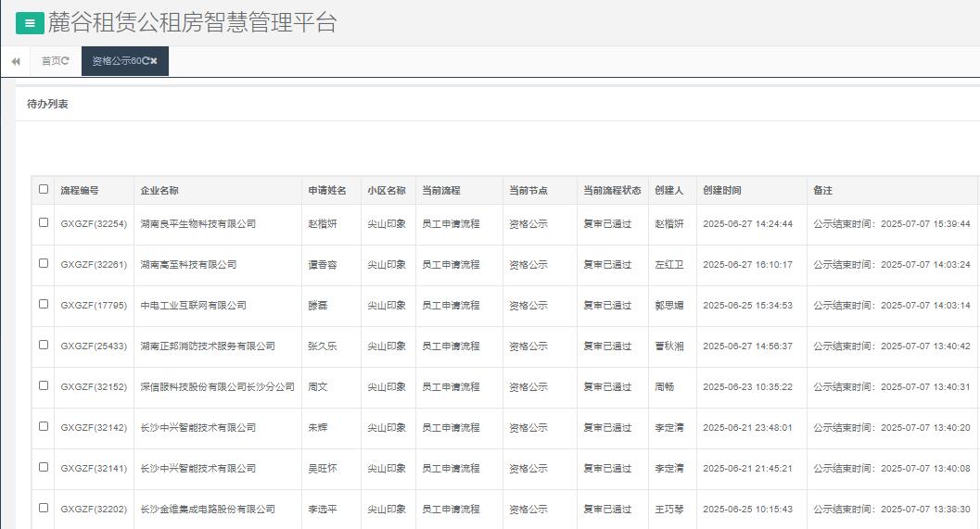Open the entry for 湖南高至科技有限公司
The image size is (980, 529).
188,265
